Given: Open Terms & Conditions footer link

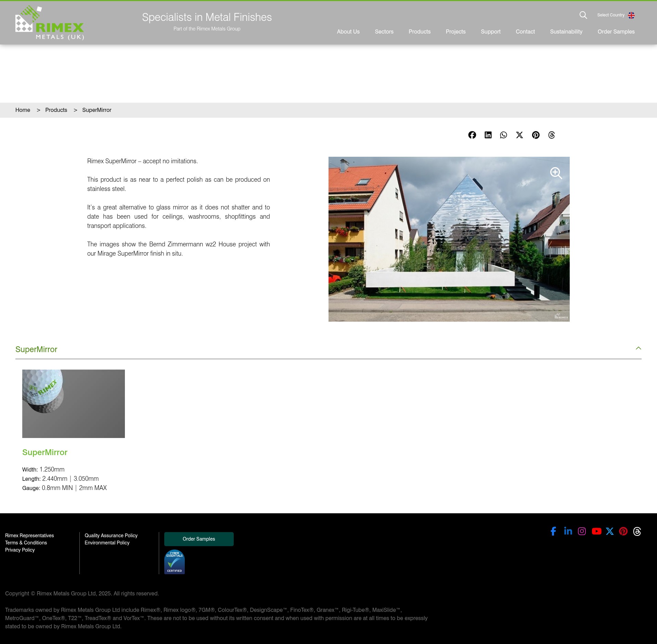Looking at the screenshot, I should (26, 543).
